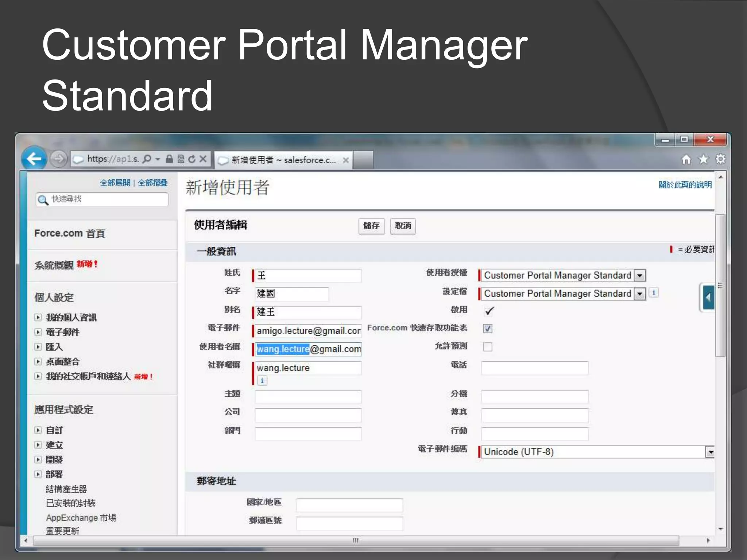747x560 pixels.
Task: Open the browser home icon
Action: point(686,159)
